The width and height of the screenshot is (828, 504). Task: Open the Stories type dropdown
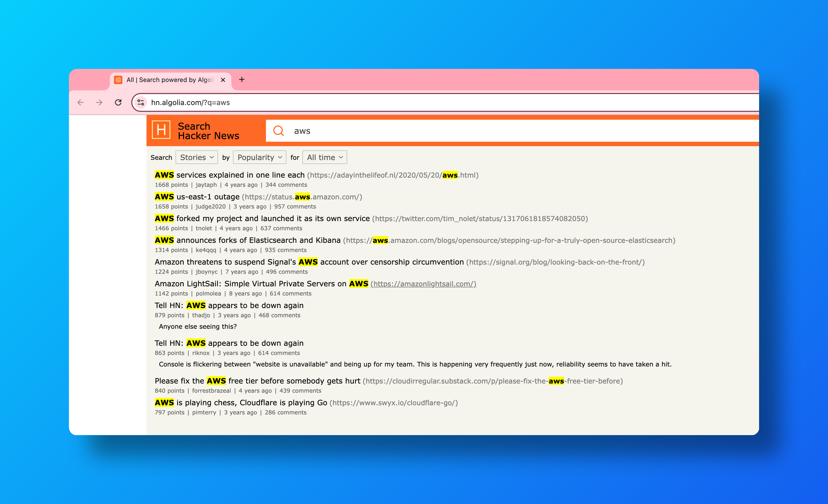[x=197, y=157]
